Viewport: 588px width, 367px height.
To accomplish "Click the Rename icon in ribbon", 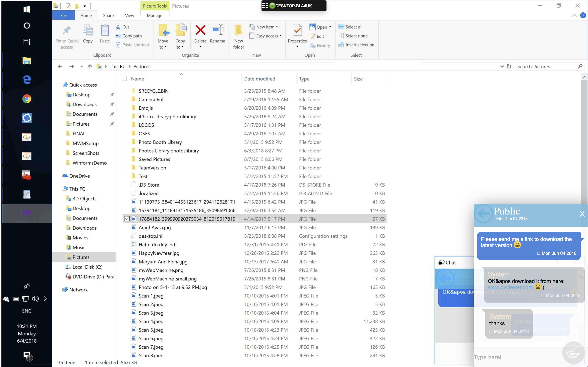I will [217, 31].
